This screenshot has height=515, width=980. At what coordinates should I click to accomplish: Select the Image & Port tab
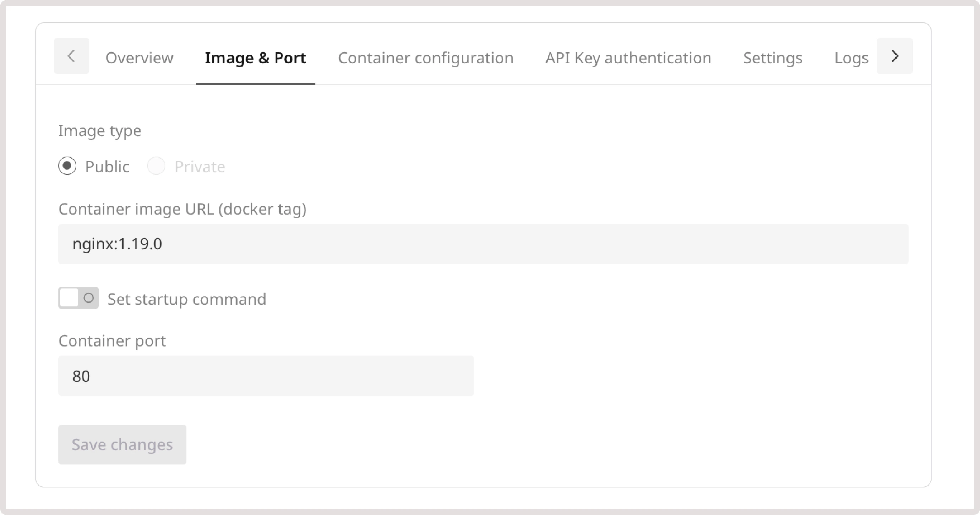pos(255,58)
